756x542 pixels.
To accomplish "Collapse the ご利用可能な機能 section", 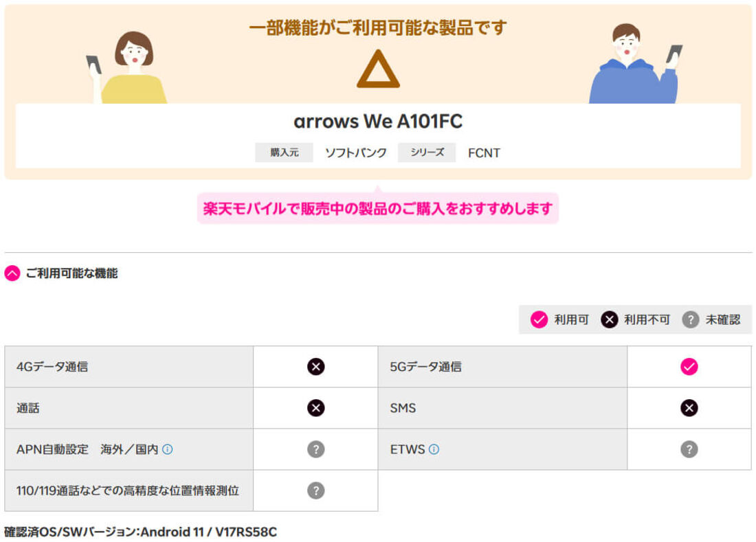I will point(12,273).
